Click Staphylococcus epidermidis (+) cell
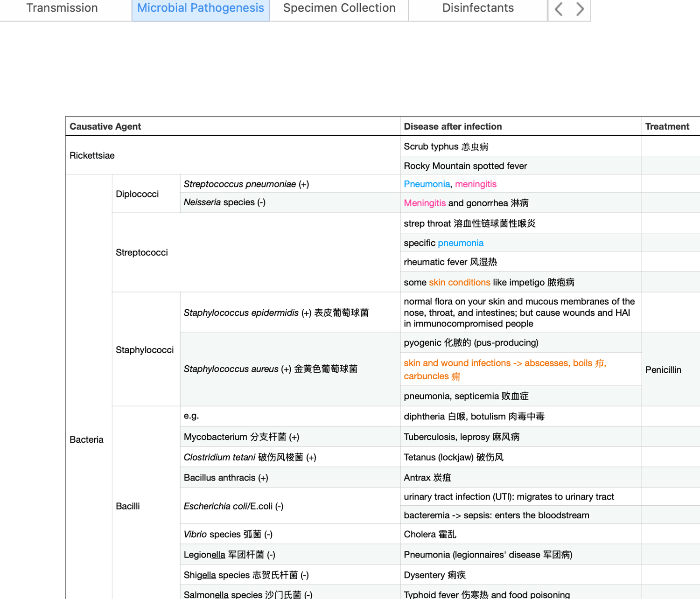The width and height of the screenshot is (700, 599). click(x=290, y=312)
